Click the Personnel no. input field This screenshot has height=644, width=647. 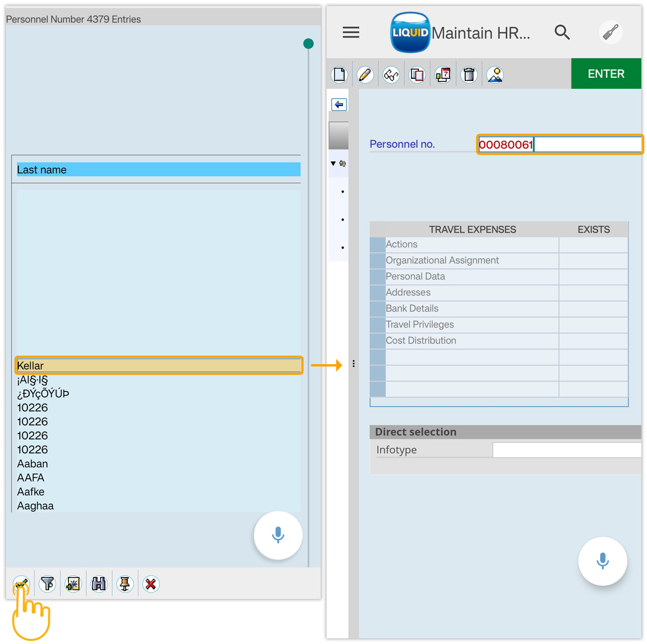560,145
